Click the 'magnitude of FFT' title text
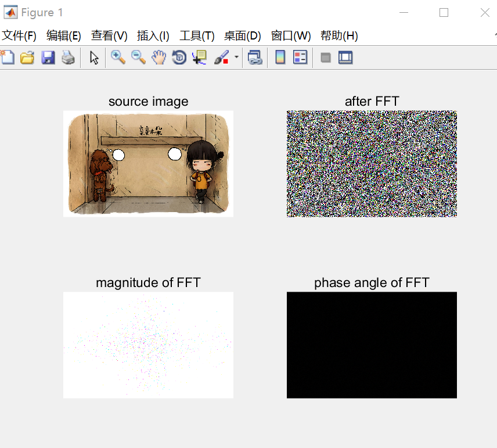Screen dimensions: 497x448 [x=148, y=282]
